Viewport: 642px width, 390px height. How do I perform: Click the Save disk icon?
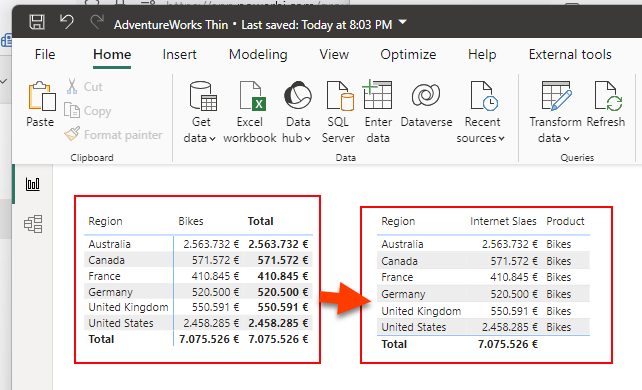(x=37, y=22)
